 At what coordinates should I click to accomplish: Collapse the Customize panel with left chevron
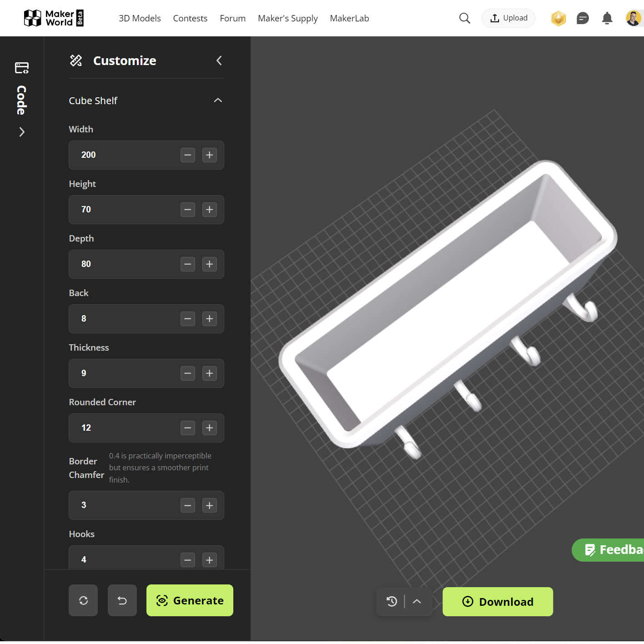click(219, 60)
